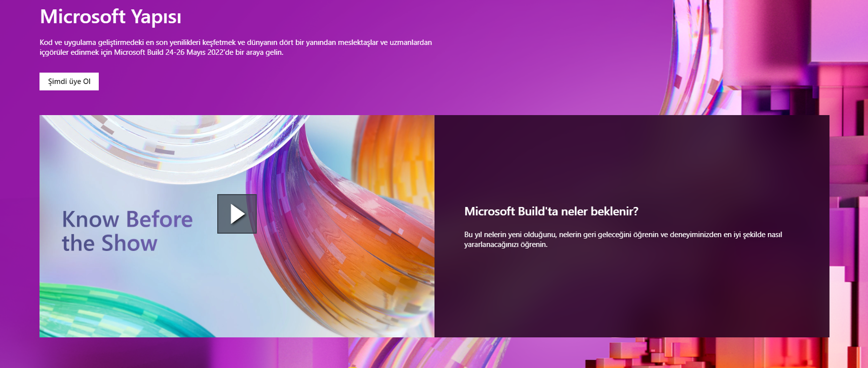The image size is (868, 368).
Task: Select the 'Microsoft Yapısı' page heading
Action: pos(111,17)
